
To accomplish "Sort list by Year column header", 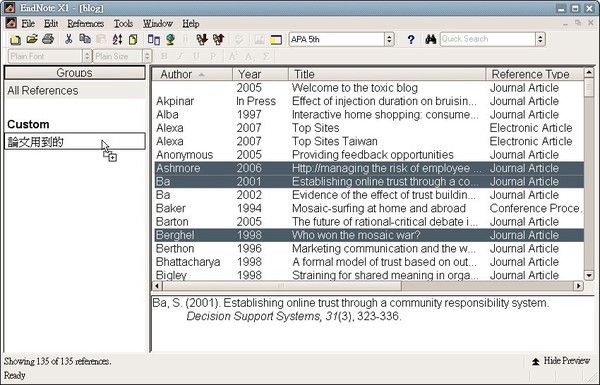I will click(x=260, y=74).
